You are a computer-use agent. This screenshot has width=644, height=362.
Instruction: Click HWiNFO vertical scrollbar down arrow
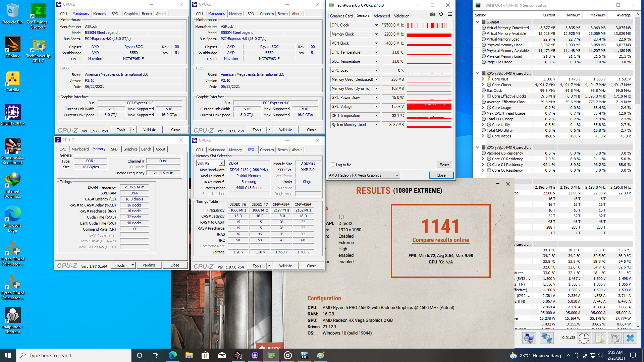pyautogui.click(x=638, y=326)
